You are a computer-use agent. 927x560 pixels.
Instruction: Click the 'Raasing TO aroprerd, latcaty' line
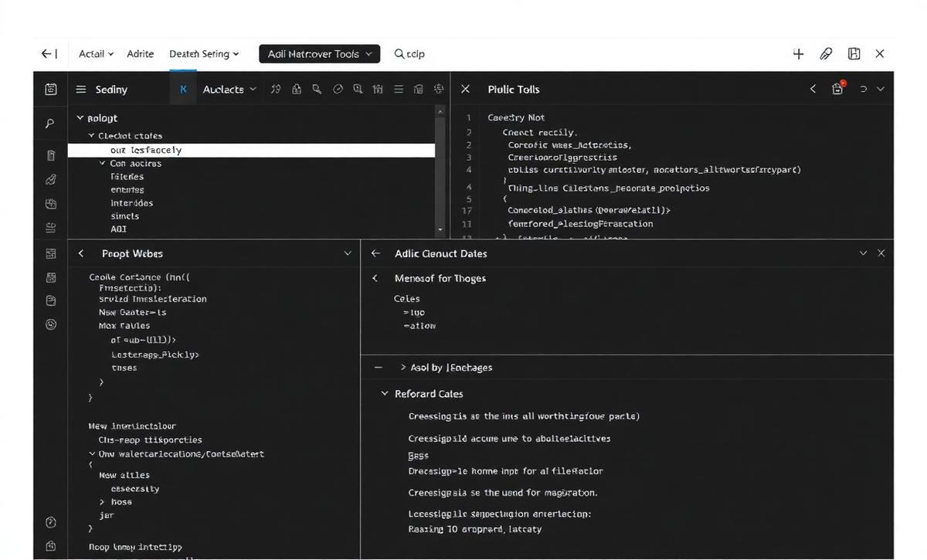[474, 530]
